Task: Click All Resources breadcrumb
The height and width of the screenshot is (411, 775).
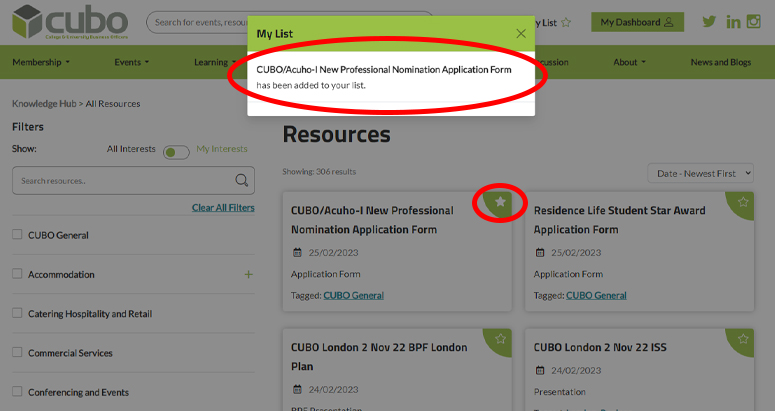Action: click(x=113, y=104)
